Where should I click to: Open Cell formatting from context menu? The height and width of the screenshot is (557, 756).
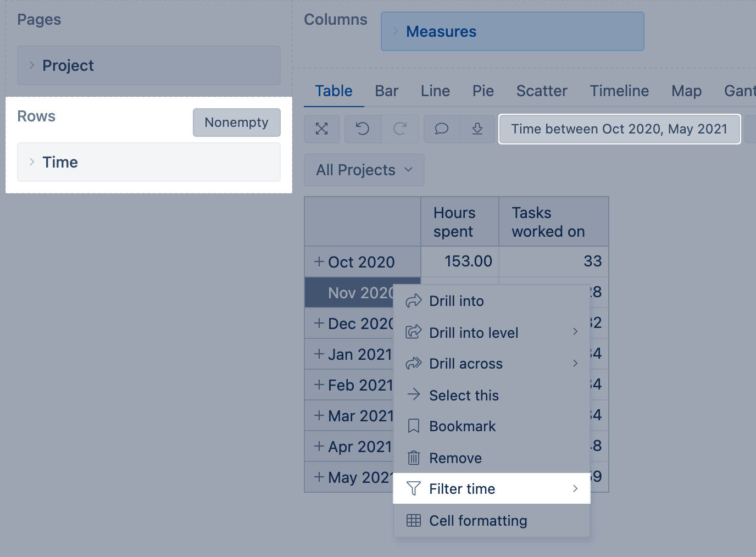point(477,521)
